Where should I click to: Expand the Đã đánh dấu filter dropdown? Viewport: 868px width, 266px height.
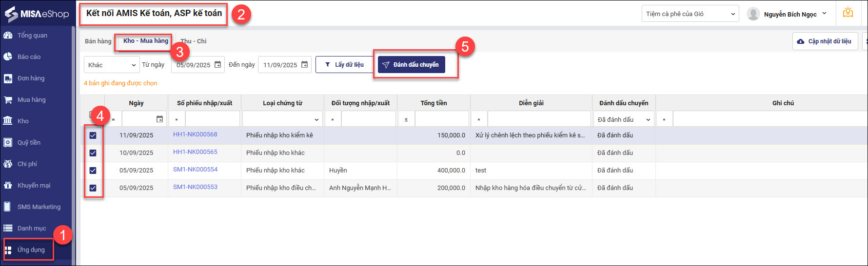[x=624, y=119]
